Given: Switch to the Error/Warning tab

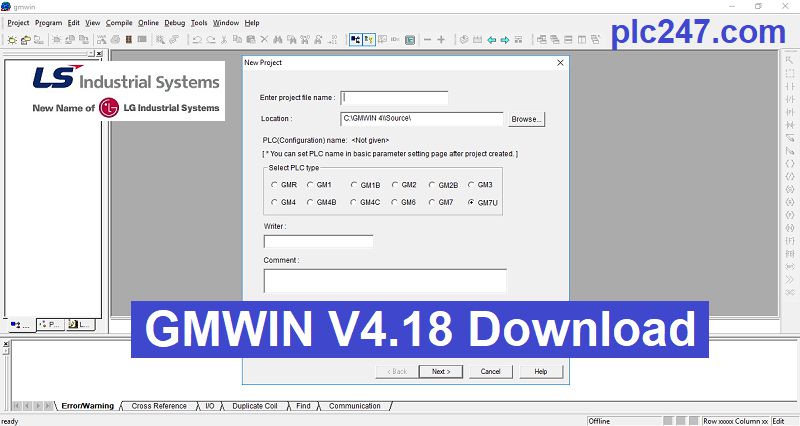Looking at the screenshot, I should [x=88, y=406].
